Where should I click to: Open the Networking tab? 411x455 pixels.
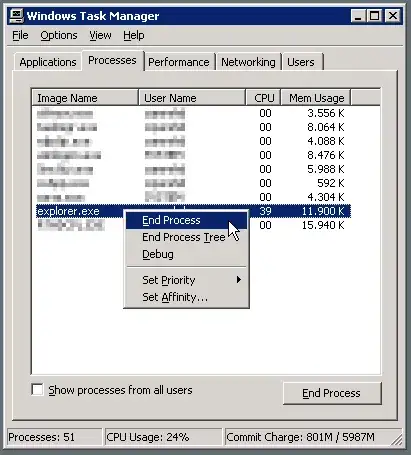coord(248,62)
